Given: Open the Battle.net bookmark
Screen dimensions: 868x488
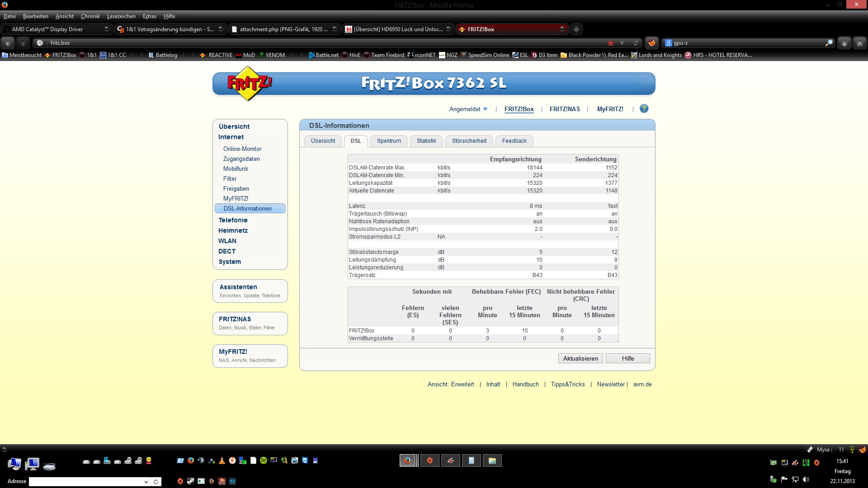Looking at the screenshot, I should coord(323,55).
